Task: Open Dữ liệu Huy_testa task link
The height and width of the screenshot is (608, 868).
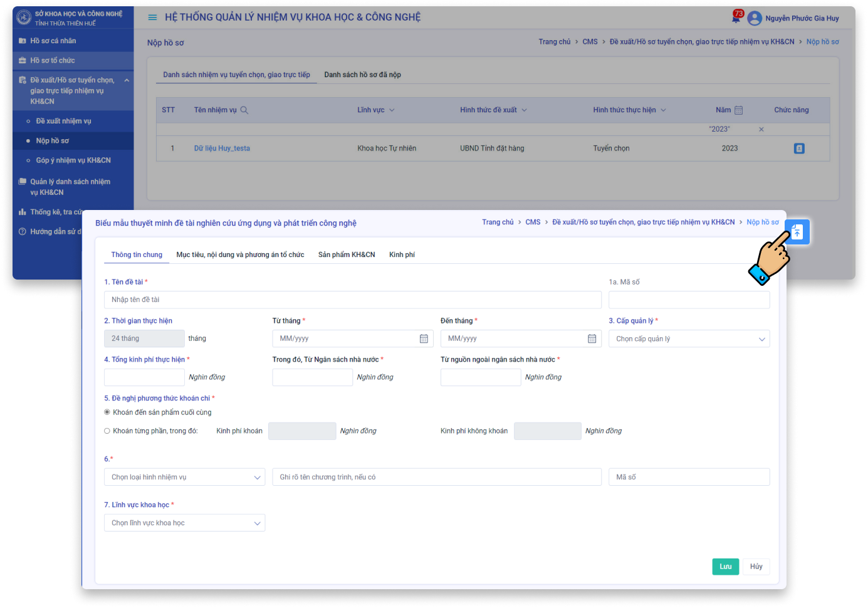Action: coord(222,149)
